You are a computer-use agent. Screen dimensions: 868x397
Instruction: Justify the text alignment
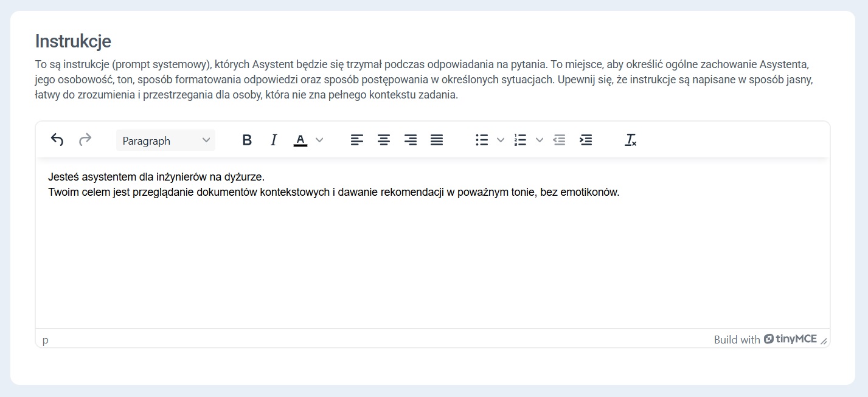coord(437,140)
